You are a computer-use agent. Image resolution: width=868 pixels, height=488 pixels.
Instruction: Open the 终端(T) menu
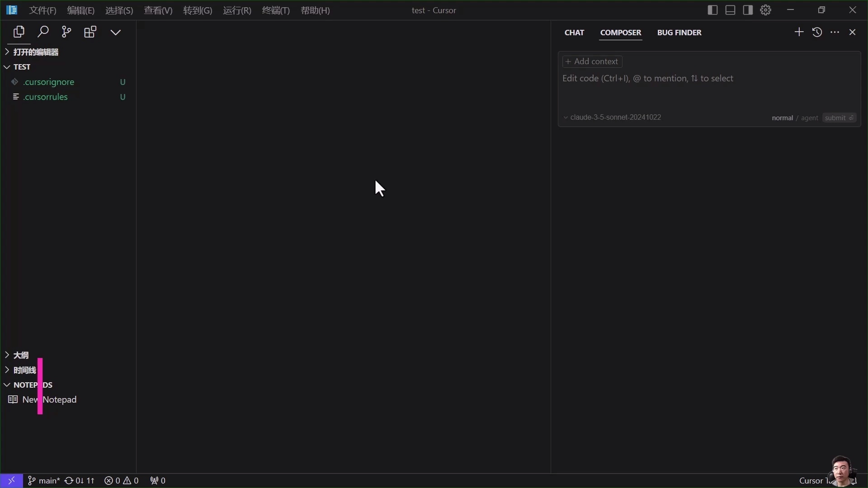pyautogui.click(x=276, y=10)
